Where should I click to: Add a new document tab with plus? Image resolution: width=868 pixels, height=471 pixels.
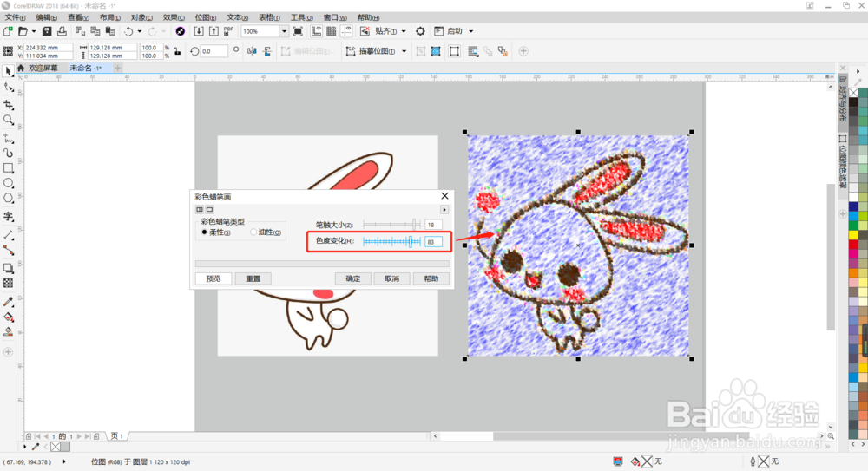[117, 68]
